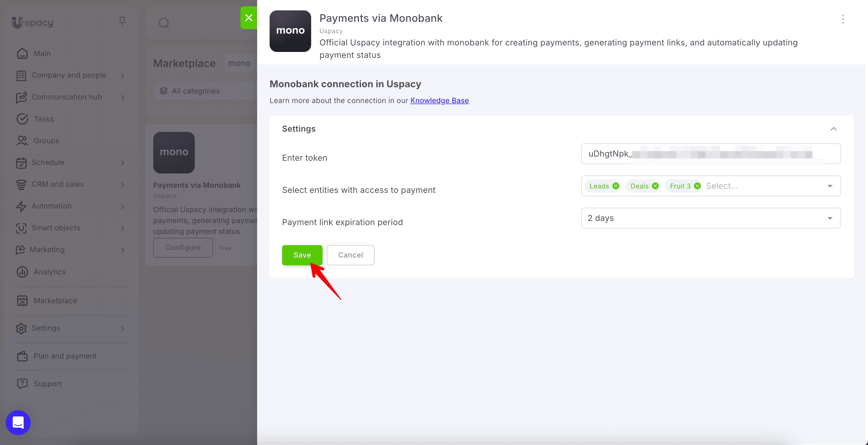The width and height of the screenshot is (868, 445).
Task: Click the CRM and sales stack icon
Action: (x=21, y=185)
